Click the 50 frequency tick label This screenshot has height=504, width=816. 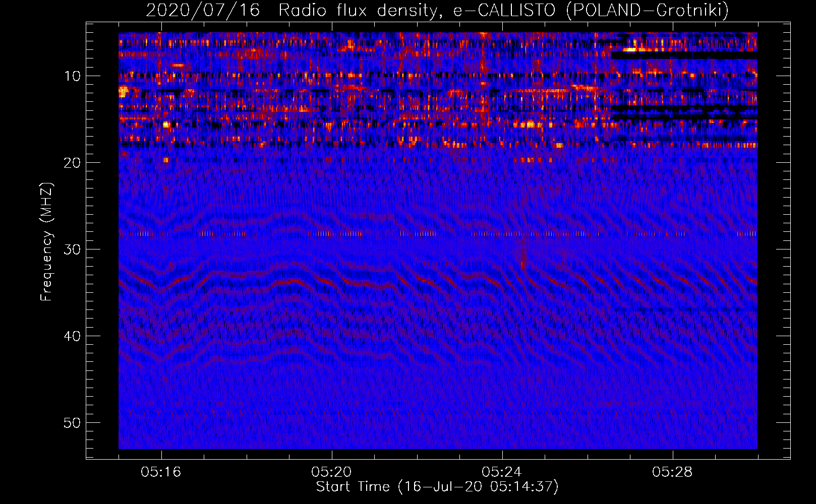click(x=73, y=423)
